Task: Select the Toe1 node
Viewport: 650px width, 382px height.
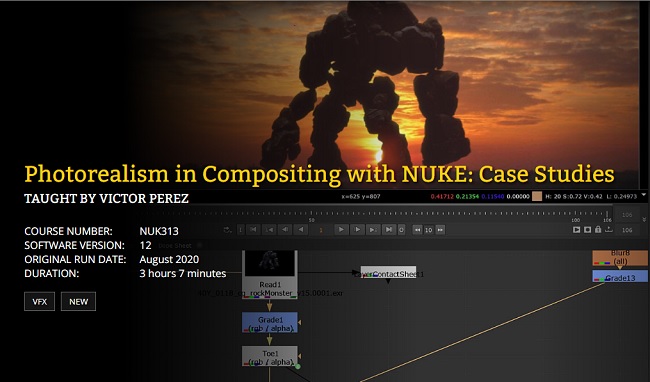Action: click(x=269, y=356)
